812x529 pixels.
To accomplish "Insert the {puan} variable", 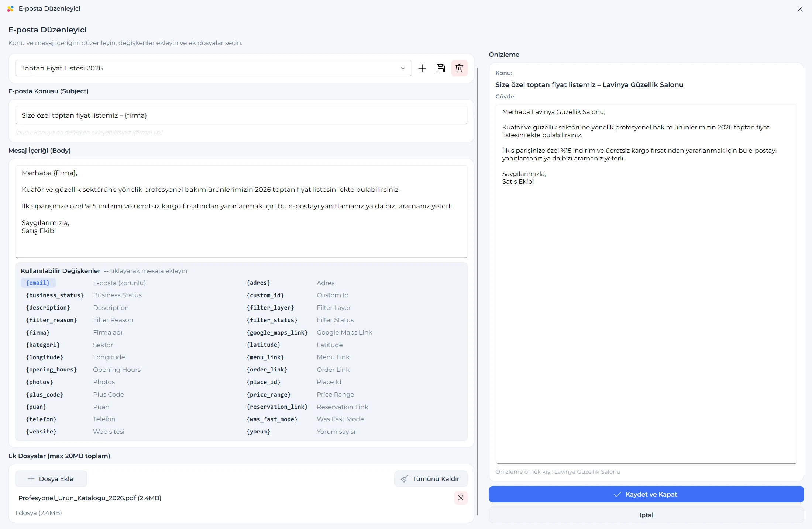I will tap(36, 407).
